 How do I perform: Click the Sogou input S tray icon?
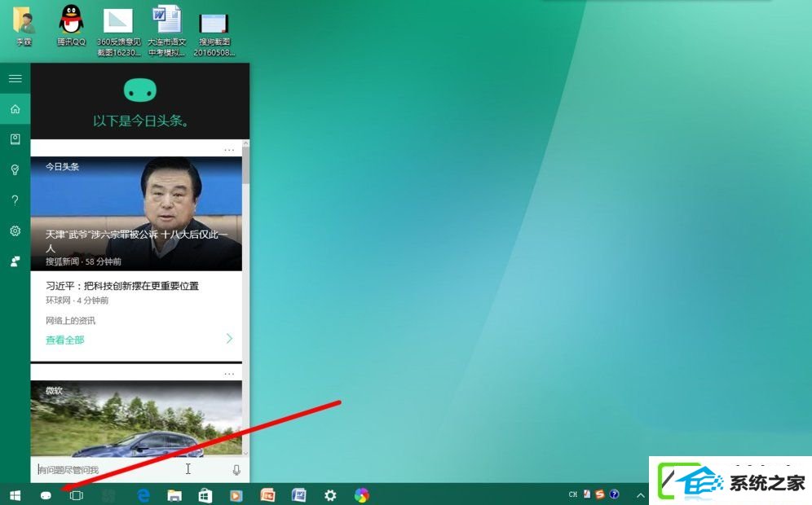click(600, 494)
